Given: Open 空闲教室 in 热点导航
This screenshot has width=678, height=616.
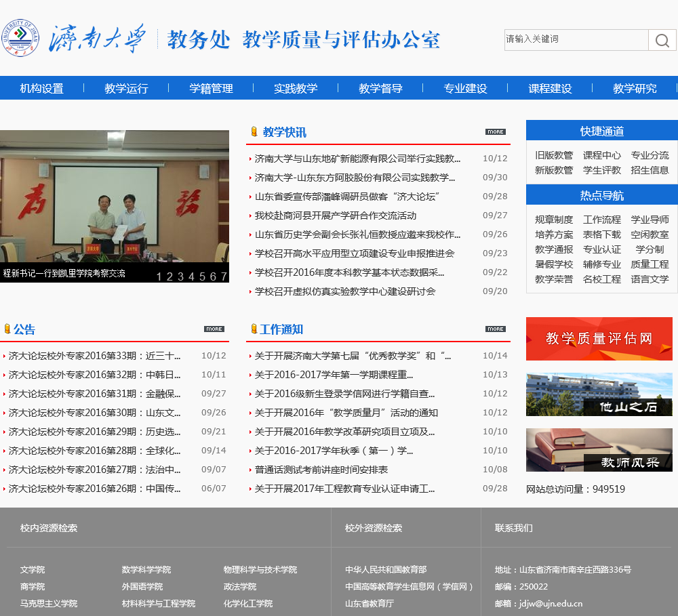Looking at the screenshot, I should 650,234.
